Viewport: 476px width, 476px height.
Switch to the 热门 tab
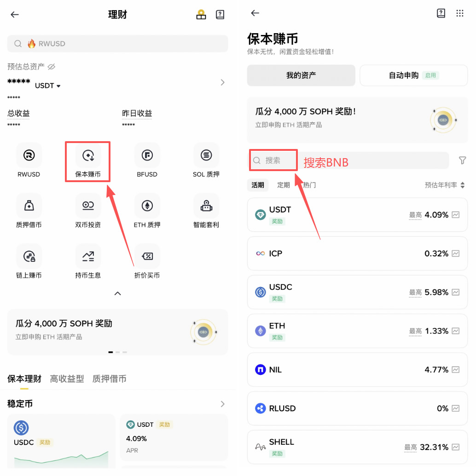tap(309, 185)
